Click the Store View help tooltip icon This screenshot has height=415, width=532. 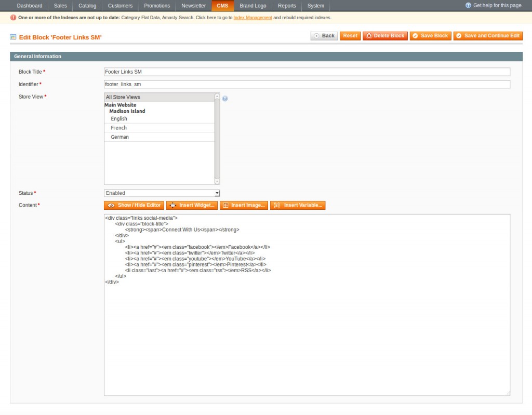coord(225,98)
